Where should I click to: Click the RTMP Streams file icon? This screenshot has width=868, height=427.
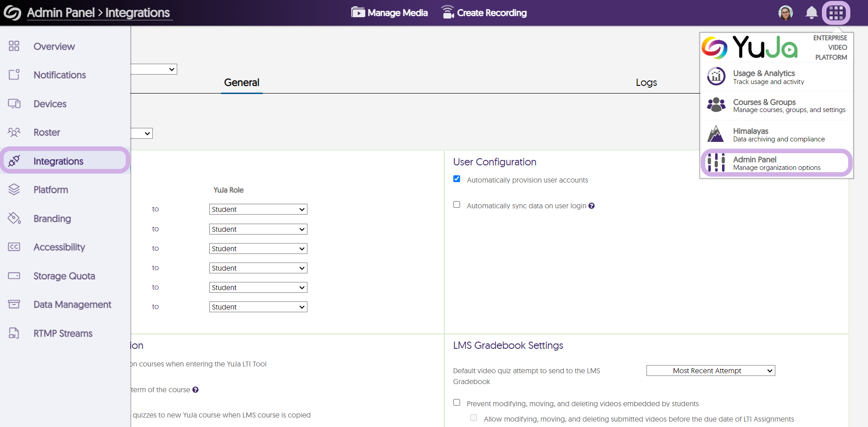(14, 333)
